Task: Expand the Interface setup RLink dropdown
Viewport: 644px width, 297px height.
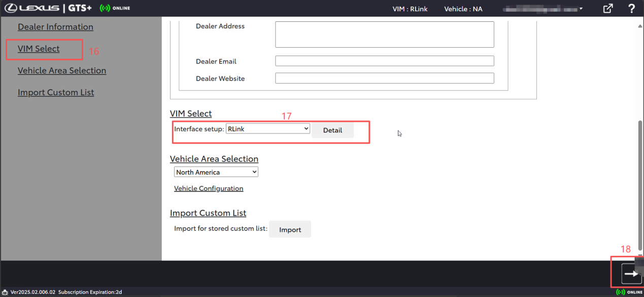Action: [267, 129]
